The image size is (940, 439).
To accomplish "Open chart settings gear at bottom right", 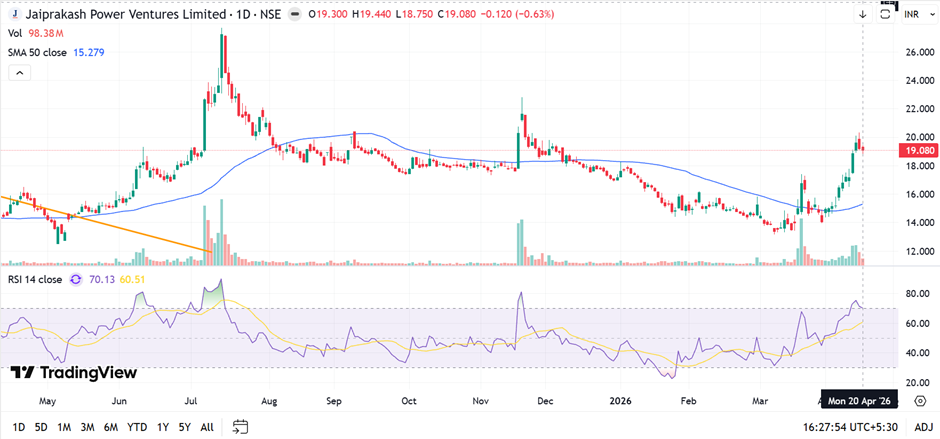I will (x=920, y=400).
